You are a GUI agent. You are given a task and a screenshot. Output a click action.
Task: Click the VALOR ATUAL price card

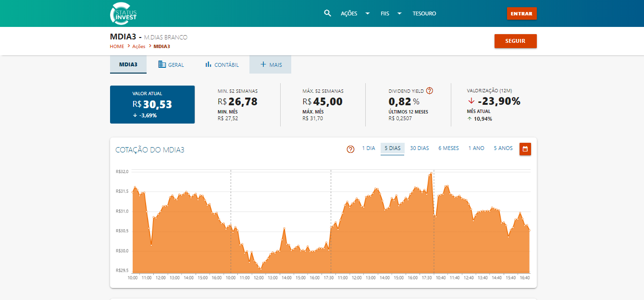(152, 104)
